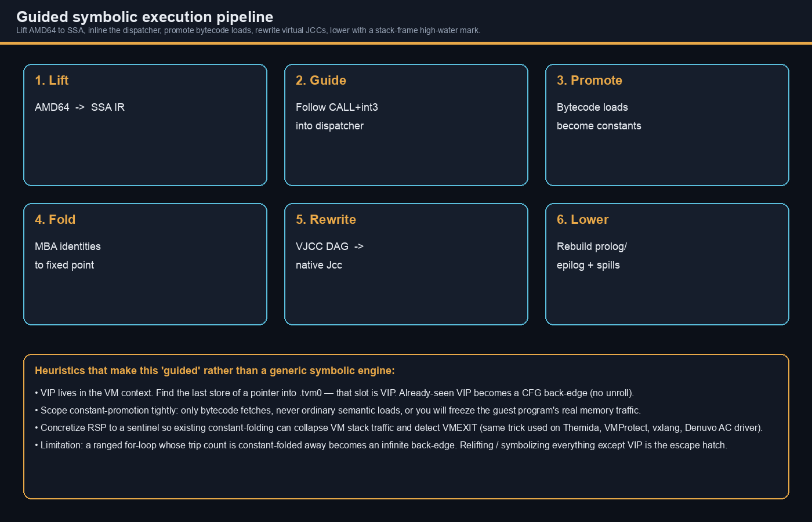Click the bullet starting "VIP lives in the VM context"
The height and width of the screenshot is (522, 812).
point(334,393)
